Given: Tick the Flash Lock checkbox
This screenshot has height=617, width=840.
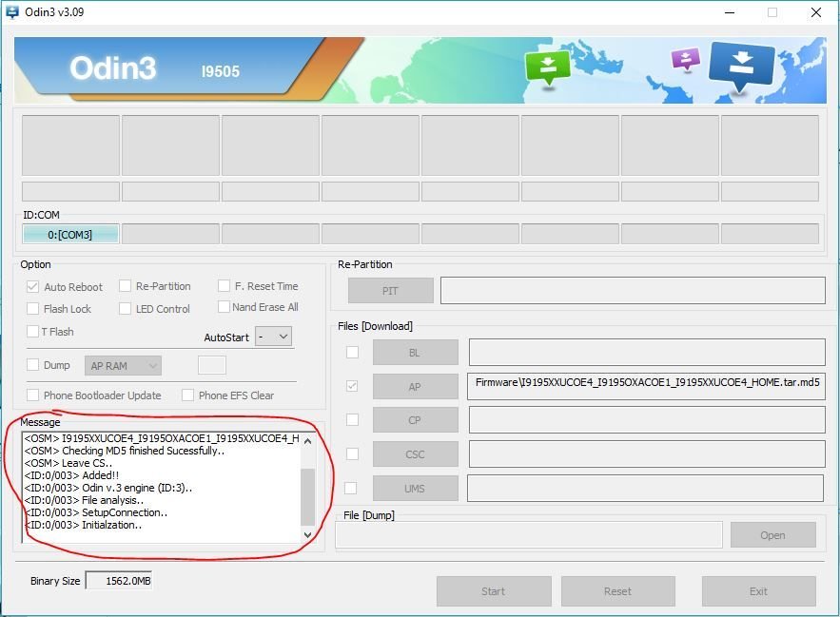Looking at the screenshot, I should (x=32, y=308).
